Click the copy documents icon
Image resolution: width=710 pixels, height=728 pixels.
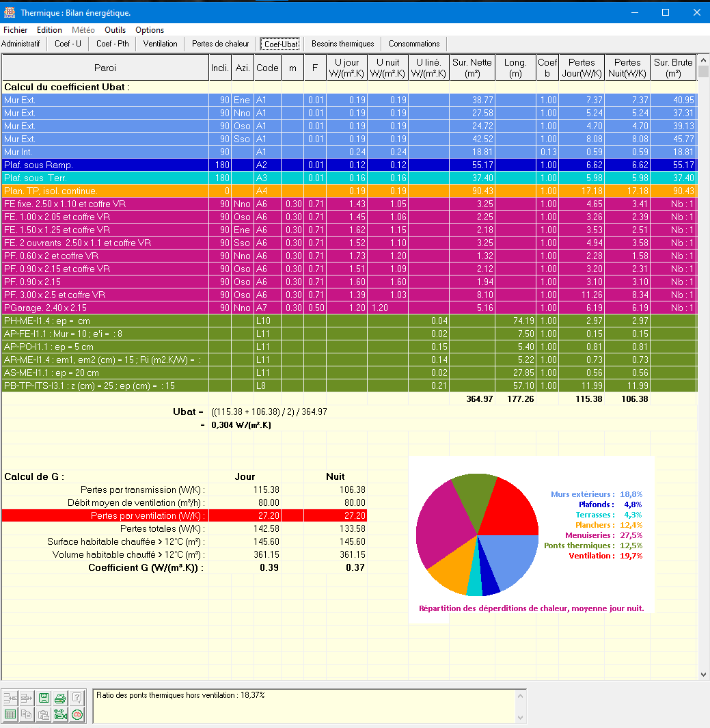point(27,714)
